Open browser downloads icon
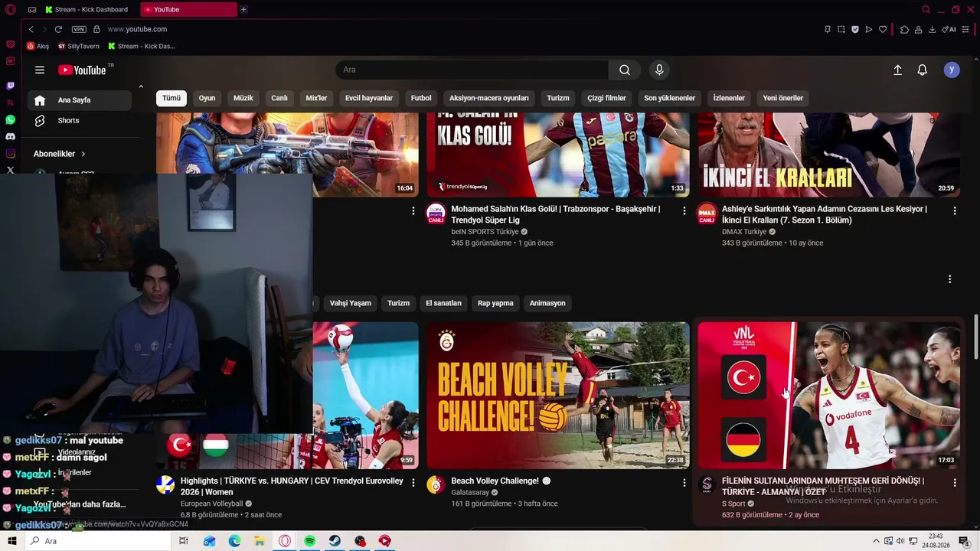Image resolution: width=980 pixels, height=551 pixels. (932, 29)
